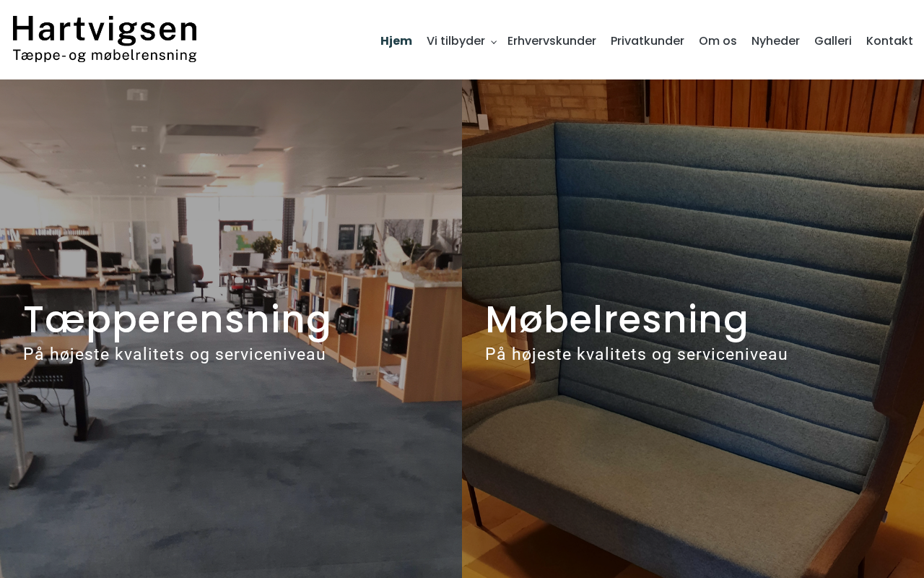Viewport: 924px width, 578px height.
Task: Open the Nyheder section
Action: pyautogui.click(x=775, y=41)
